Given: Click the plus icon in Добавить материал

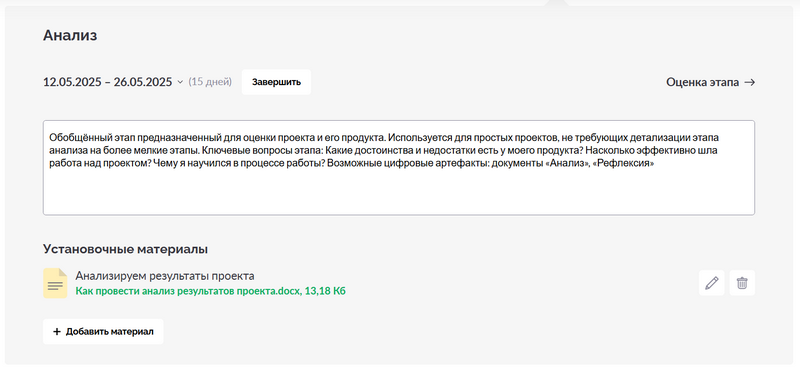Looking at the screenshot, I should pos(57,332).
